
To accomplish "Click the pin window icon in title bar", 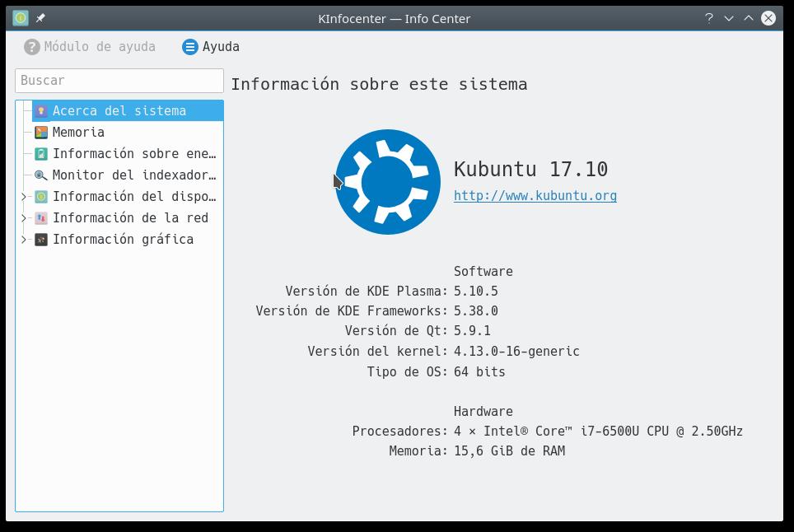I will pyautogui.click(x=40, y=18).
